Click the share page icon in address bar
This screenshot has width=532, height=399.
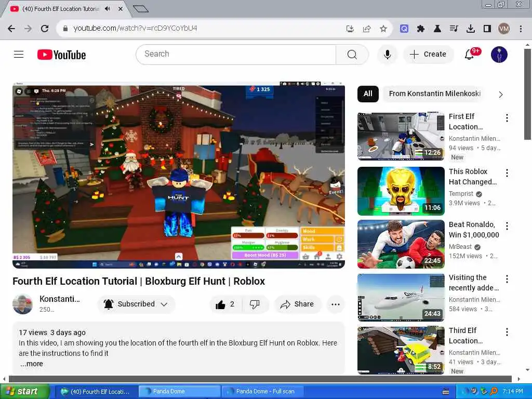tap(367, 29)
